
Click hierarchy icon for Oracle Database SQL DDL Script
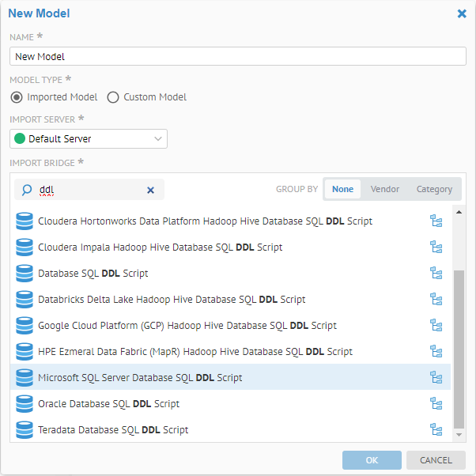tap(436, 404)
